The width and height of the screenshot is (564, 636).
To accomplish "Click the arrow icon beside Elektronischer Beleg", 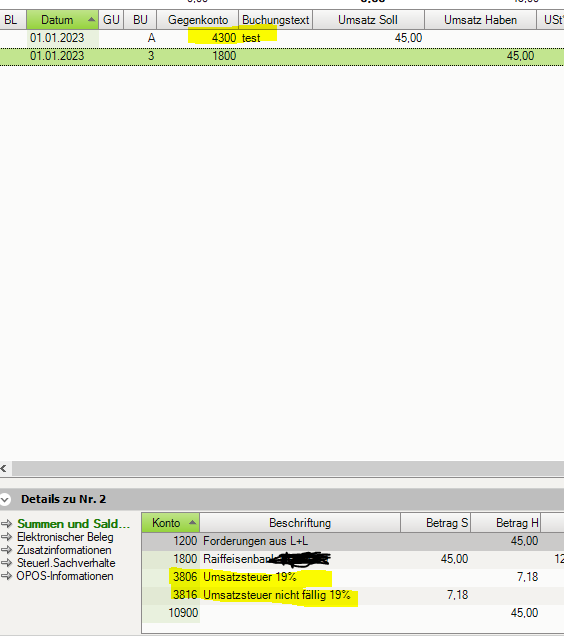I will tap(6, 537).
